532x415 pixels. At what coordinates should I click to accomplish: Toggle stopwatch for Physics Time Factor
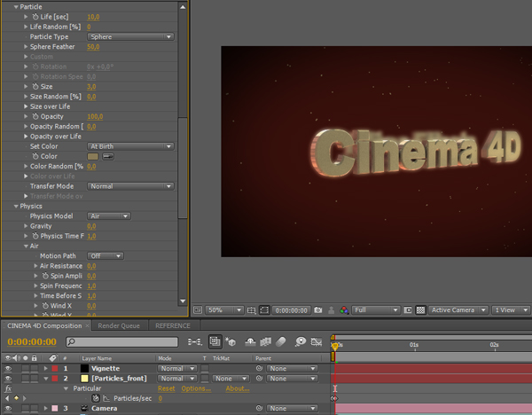pos(35,236)
